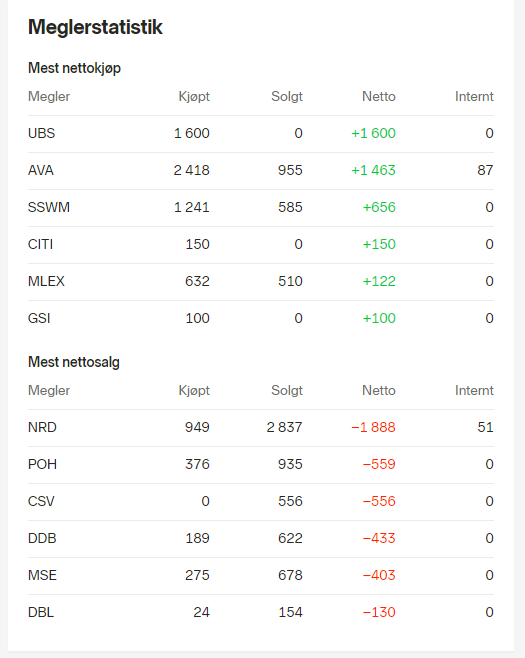Click the MSE broker name
525x658 pixels.
click(x=42, y=575)
